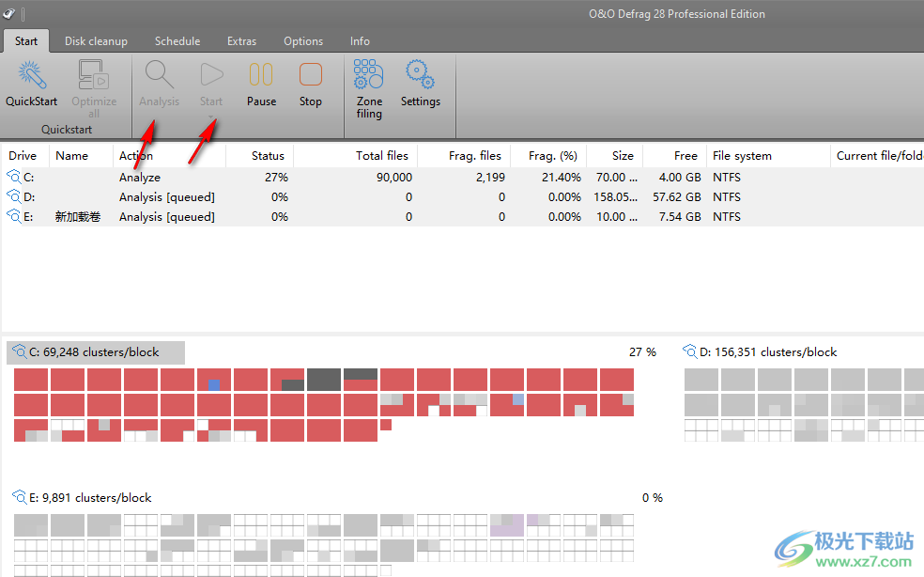Select the Options tab

click(x=303, y=41)
